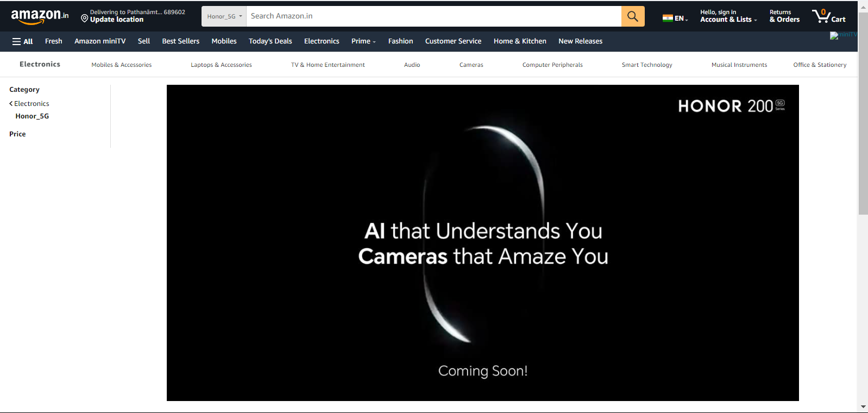Expand Account & Lists menu

(728, 16)
